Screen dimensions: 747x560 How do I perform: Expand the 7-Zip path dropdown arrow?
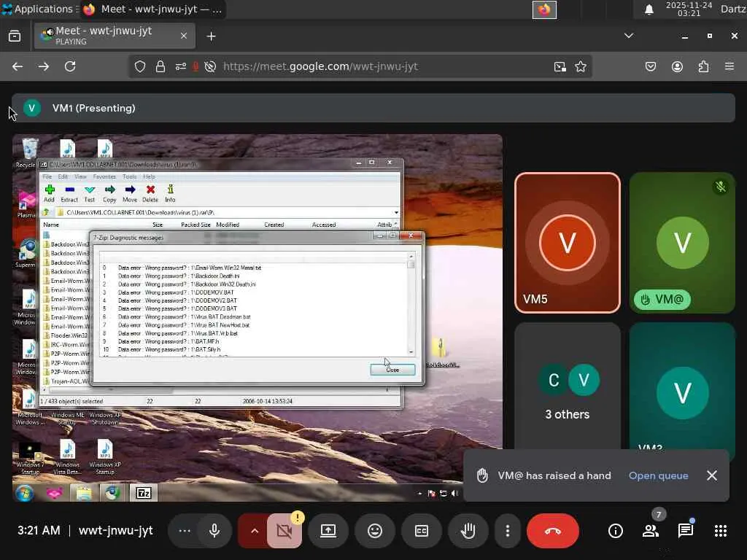click(396, 212)
